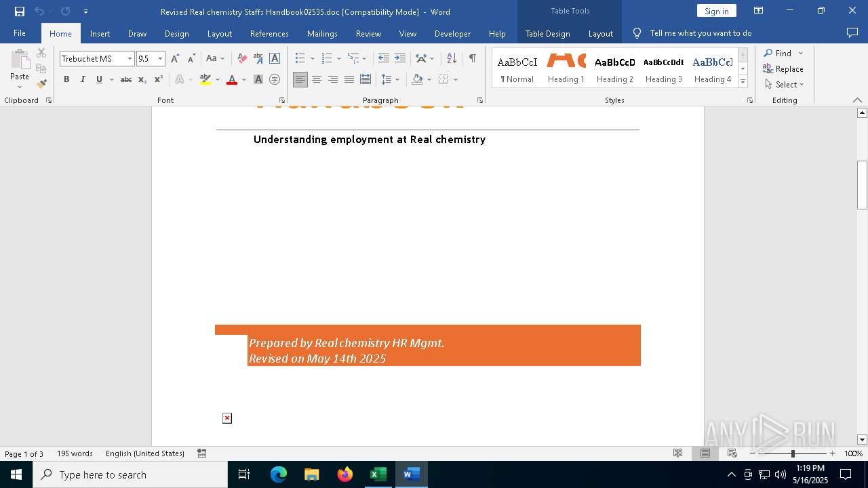Switch to the Layout tab next to Design

click(x=219, y=33)
